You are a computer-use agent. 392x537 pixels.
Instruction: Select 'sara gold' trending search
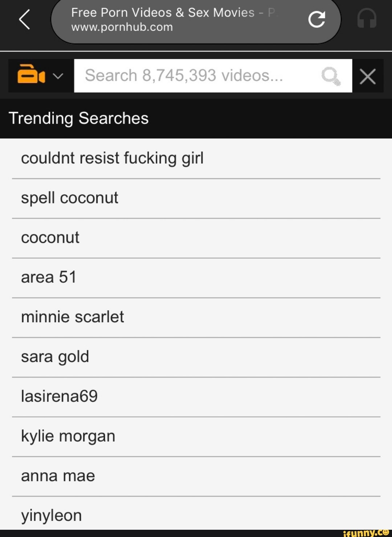[55, 357]
